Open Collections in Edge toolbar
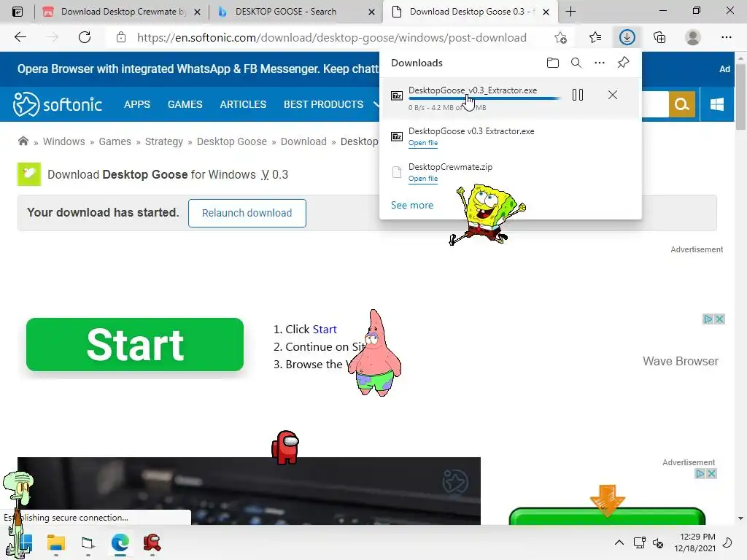The height and width of the screenshot is (560, 747). click(x=659, y=37)
